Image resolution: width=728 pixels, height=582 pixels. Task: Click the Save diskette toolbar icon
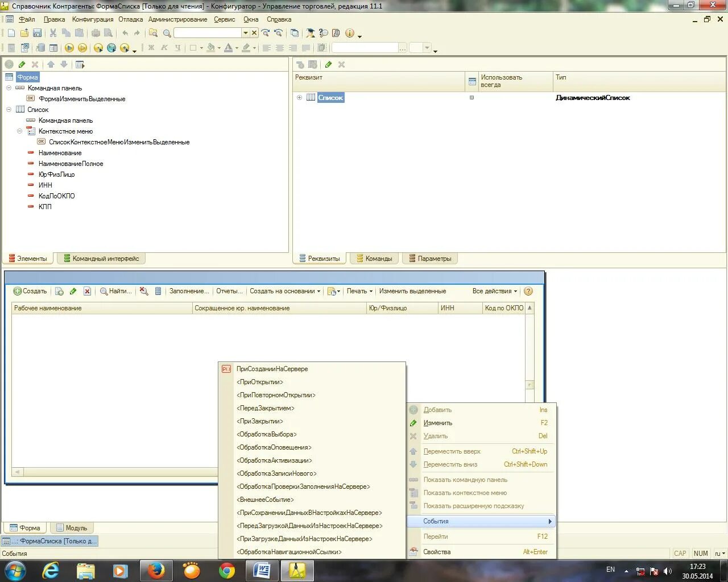click(37, 33)
